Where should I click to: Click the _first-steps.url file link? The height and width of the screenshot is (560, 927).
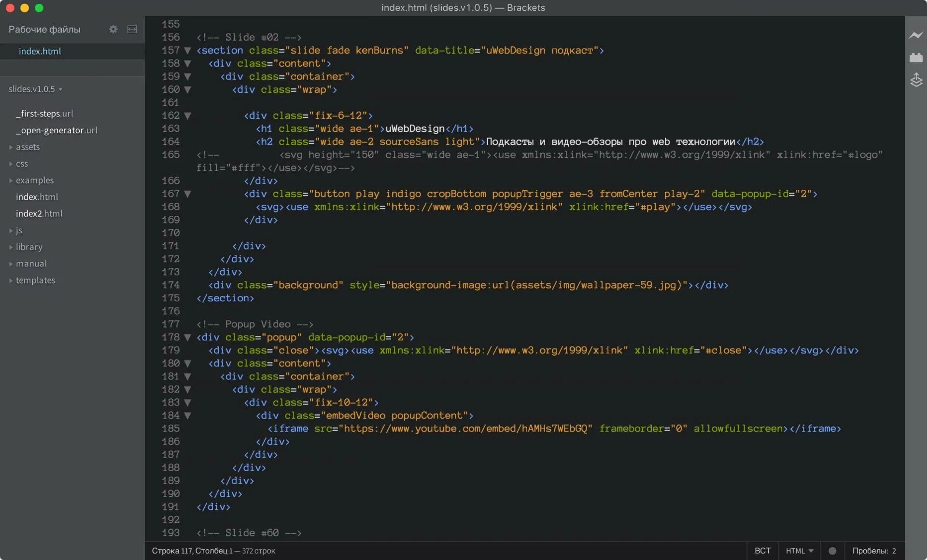pyautogui.click(x=44, y=113)
